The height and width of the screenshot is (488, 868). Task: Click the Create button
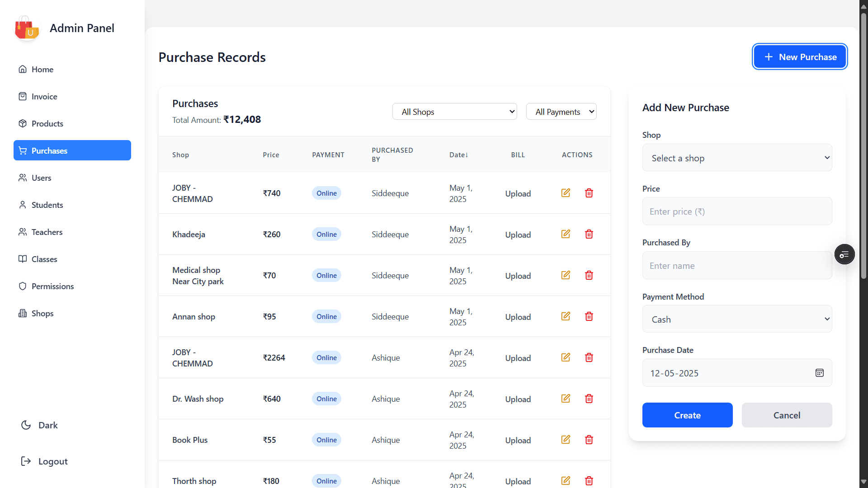687,415
